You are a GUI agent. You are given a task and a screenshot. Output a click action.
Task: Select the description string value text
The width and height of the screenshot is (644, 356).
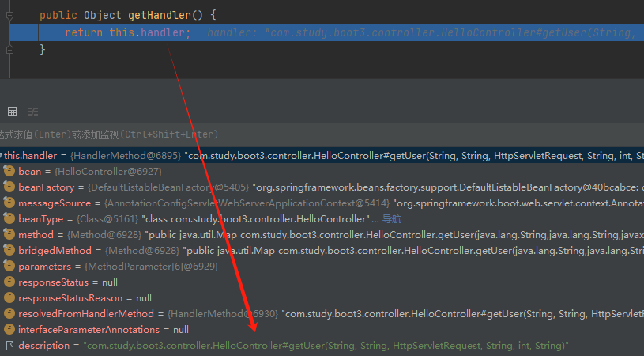tap(326, 346)
